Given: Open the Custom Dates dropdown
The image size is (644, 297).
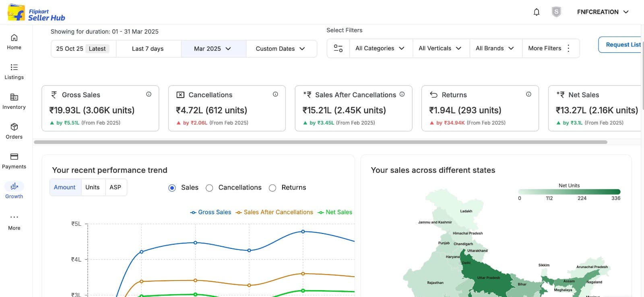Looking at the screenshot, I should pos(281,49).
